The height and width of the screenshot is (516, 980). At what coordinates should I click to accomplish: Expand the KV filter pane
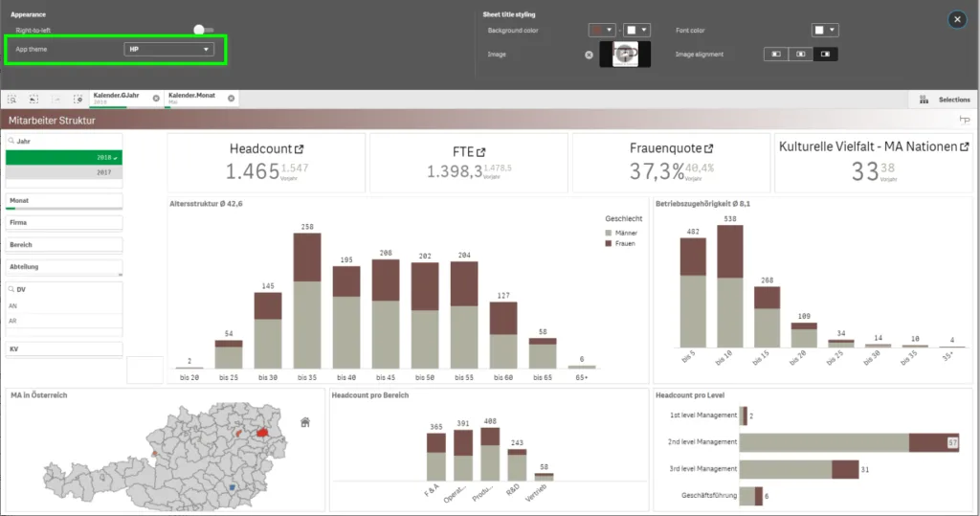pos(64,349)
